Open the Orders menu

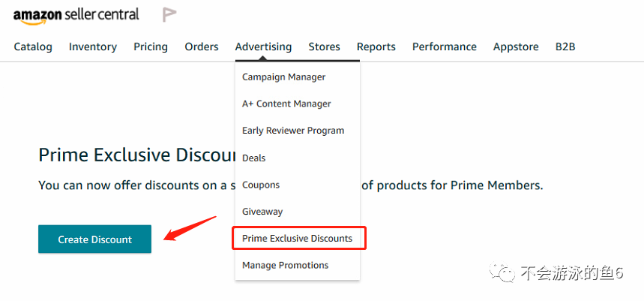click(202, 47)
